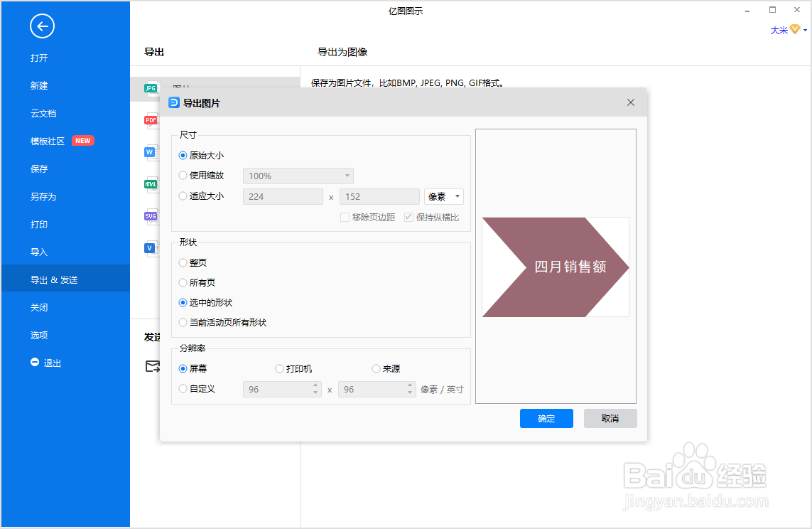Enable the 移除页边距 checkbox
Image resolution: width=812 pixels, height=529 pixels.
345,217
